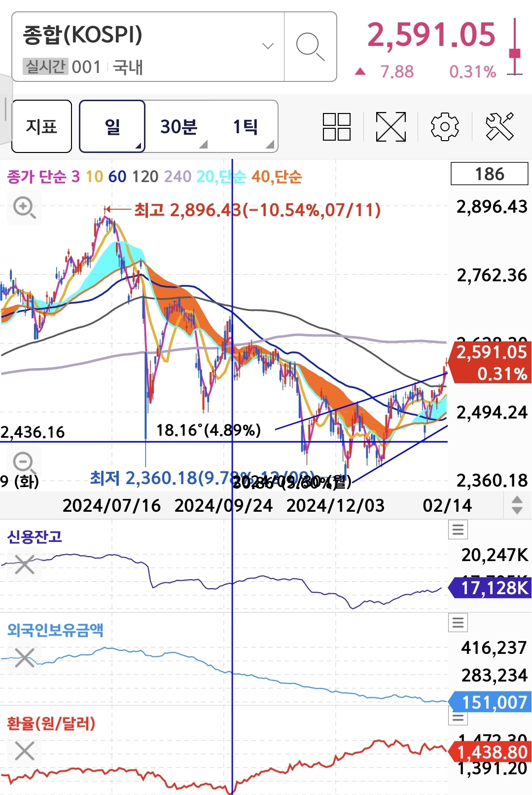Click the 151,007 foreign holdings tag
Screen dimensions: 532x795
click(x=490, y=702)
